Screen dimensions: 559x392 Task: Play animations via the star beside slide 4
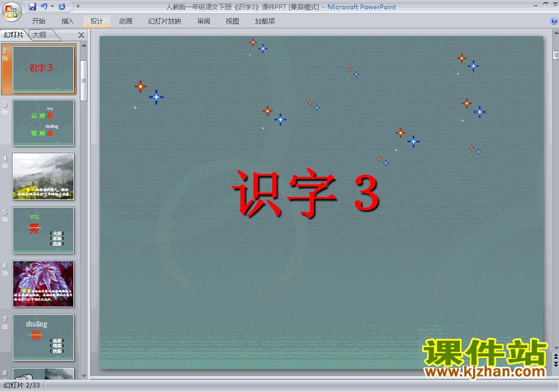click(x=5, y=166)
